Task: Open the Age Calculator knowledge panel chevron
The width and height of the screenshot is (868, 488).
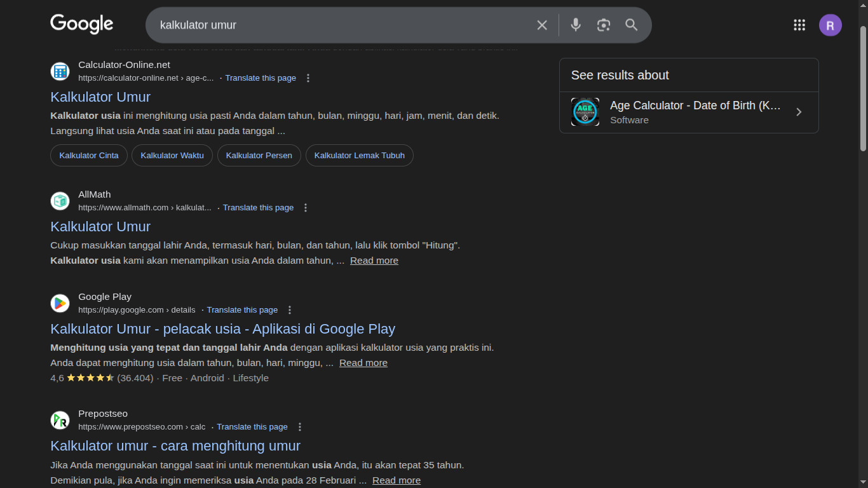Action: coord(799,112)
